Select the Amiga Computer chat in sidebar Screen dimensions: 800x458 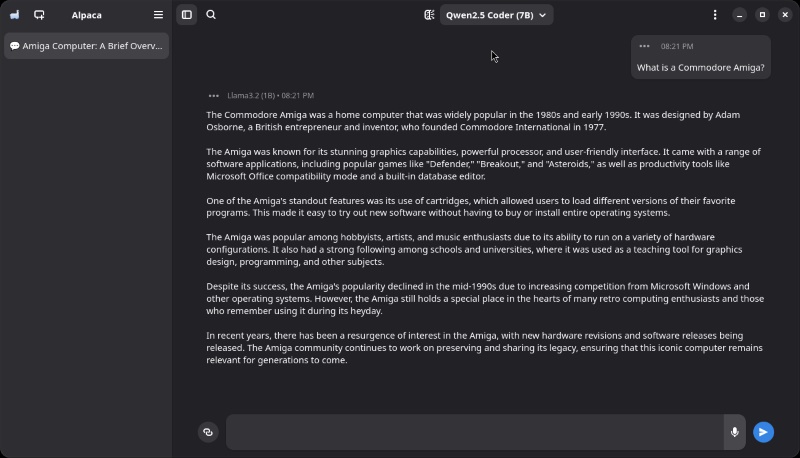[x=86, y=46]
